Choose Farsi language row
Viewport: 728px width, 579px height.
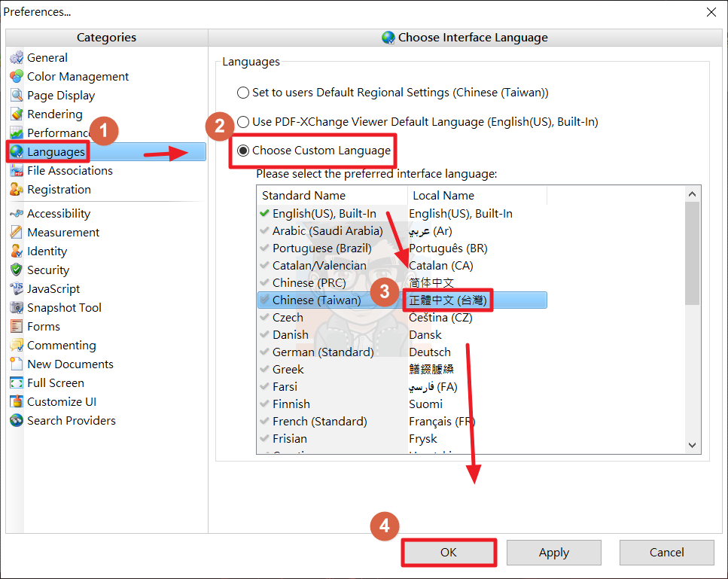pyautogui.click(x=402, y=386)
